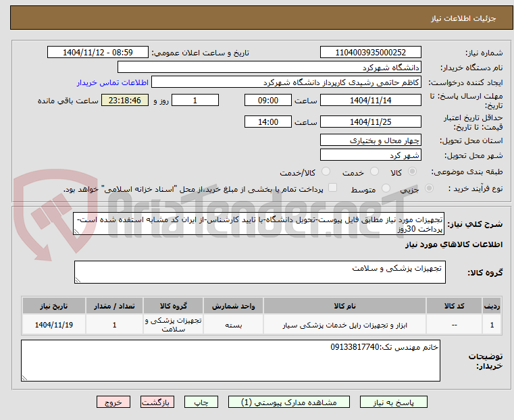Click the remaining days field showing 1
Viewport: 514px width, 420px height.
[x=195, y=100]
